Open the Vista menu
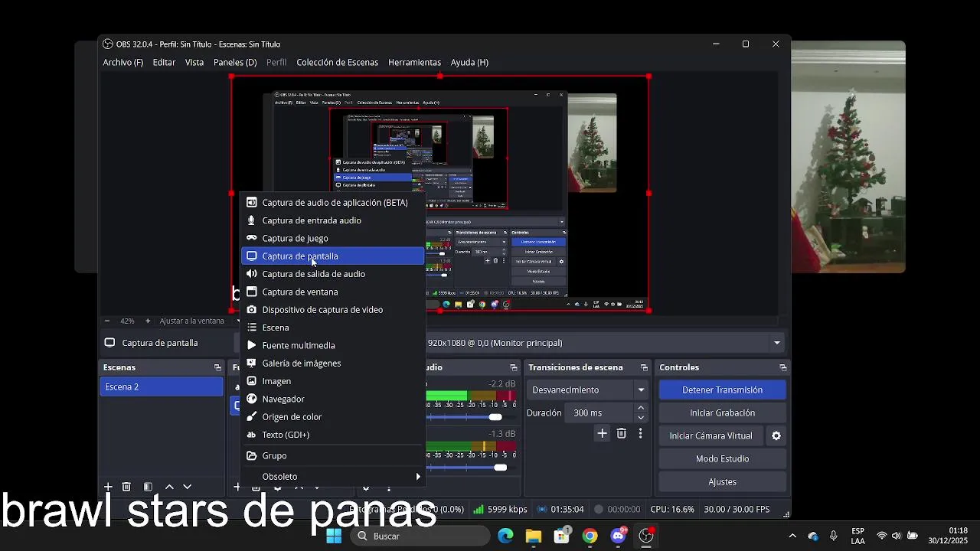This screenshot has width=980, height=551. [x=194, y=63]
